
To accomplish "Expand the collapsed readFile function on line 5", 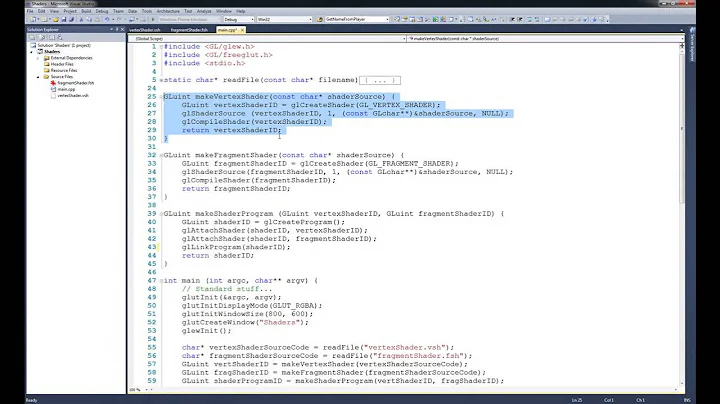I will coord(161,80).
